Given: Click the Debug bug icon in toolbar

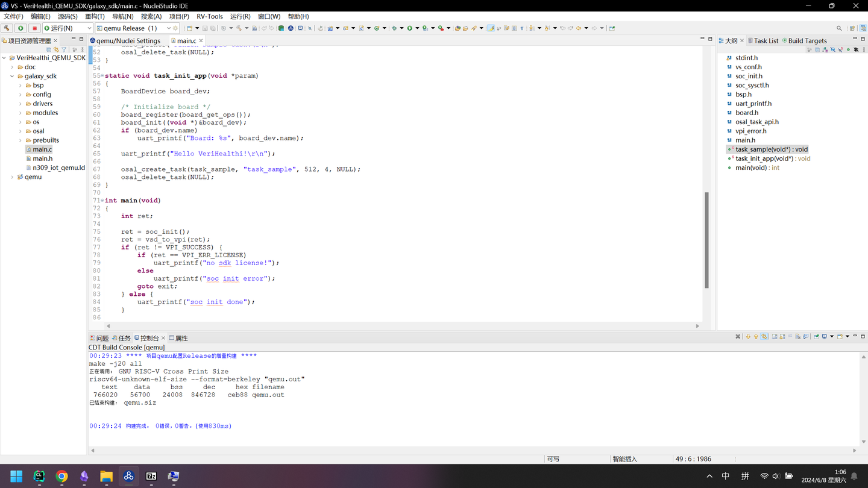Looking at the screenshot, I should [x=394, y=28].
